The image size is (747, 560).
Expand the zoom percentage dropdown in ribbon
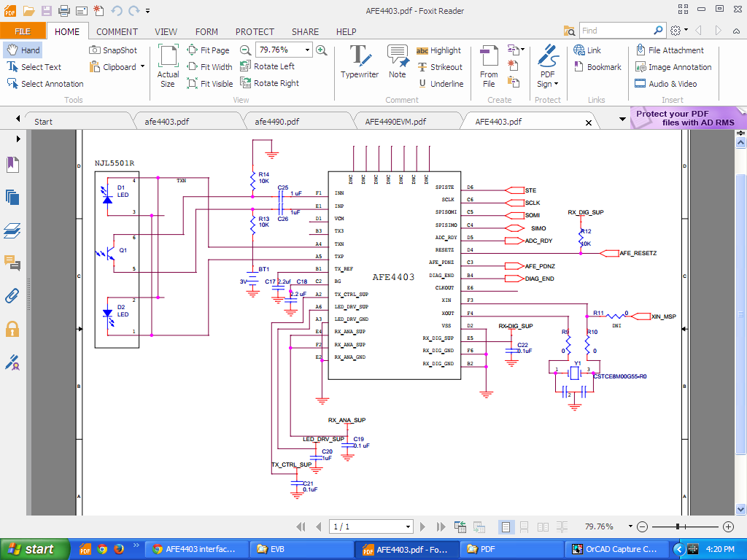tap(307, 50)
